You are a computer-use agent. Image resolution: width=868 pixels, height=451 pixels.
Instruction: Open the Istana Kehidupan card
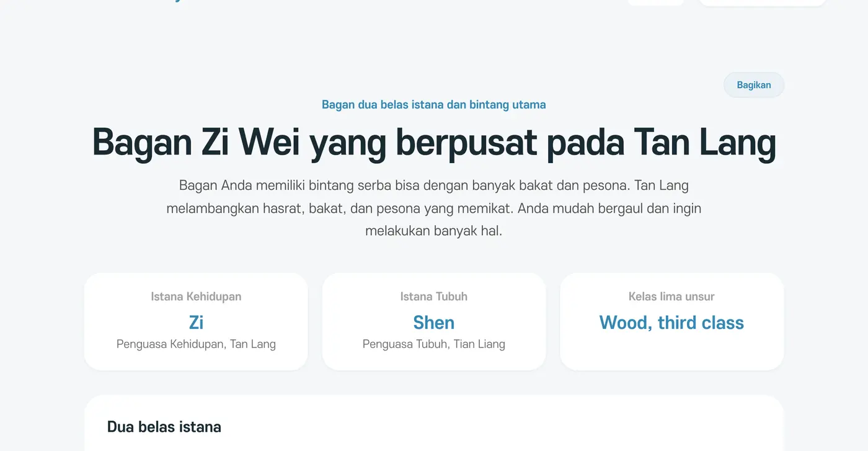pos(196,321)
